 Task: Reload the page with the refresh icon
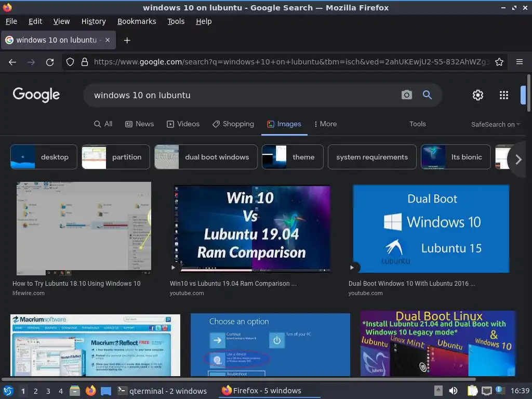[x=50, y=62]
